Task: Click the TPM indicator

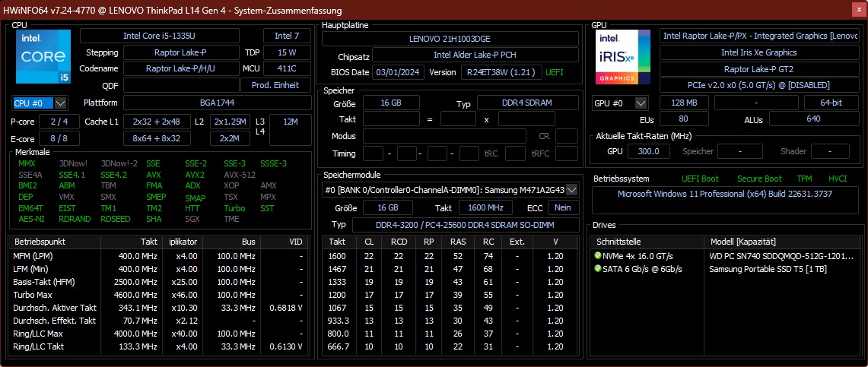Action: [804, 179]
